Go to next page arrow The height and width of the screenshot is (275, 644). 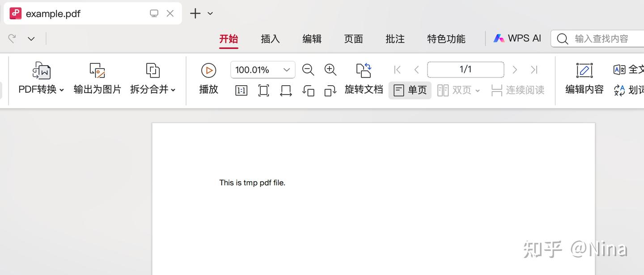[x=515, y=70]
